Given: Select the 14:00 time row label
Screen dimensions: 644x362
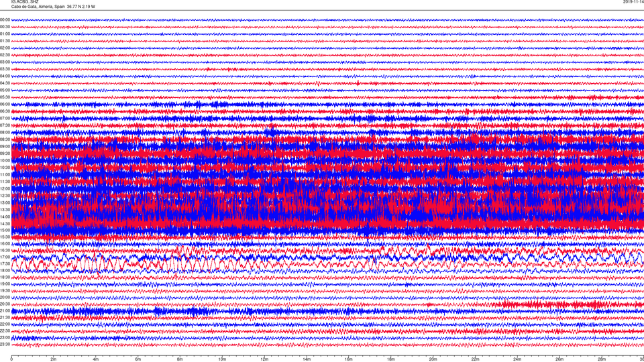Looking at the screenshot, I should [x=5, y=217].
